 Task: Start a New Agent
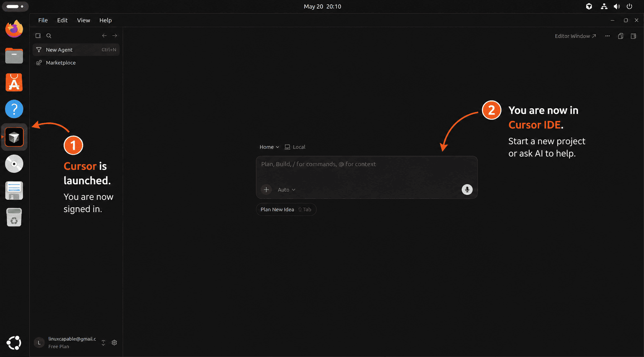click(76, 50)
